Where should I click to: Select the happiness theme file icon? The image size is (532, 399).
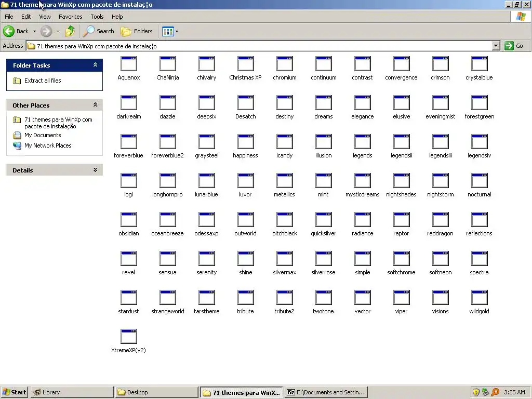(245, 142)
